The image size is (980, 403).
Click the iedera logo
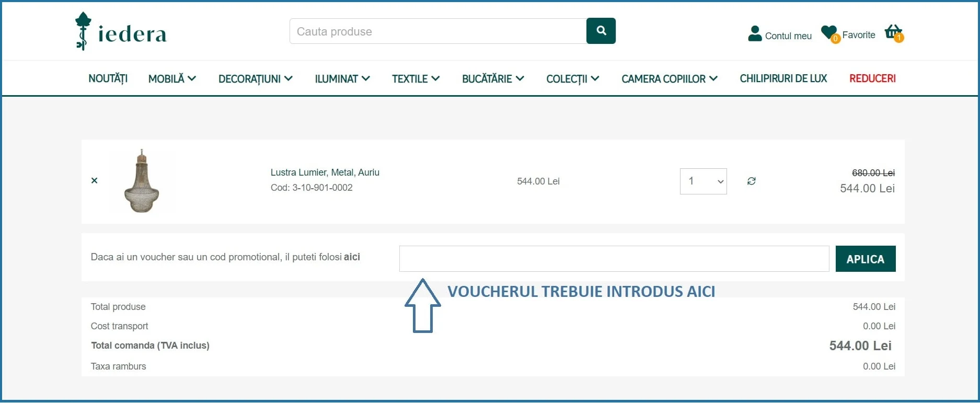click(121, 31)
